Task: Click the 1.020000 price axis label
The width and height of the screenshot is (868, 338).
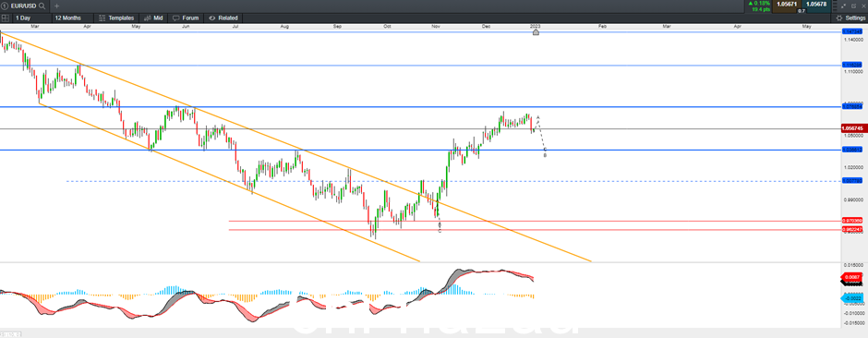Action: pos(852,167)
